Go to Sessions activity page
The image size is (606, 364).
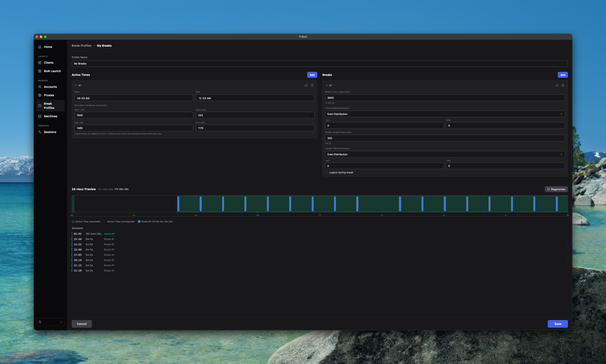pyautogui.click(x=50, y=132)
